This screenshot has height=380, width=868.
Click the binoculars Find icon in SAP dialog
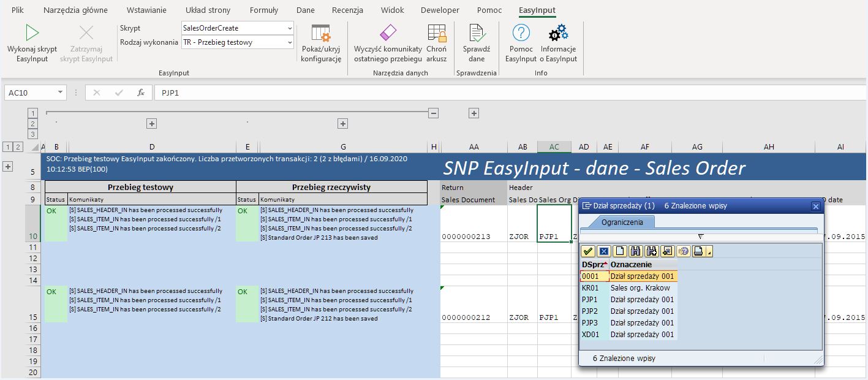click(x=636, y=251)
